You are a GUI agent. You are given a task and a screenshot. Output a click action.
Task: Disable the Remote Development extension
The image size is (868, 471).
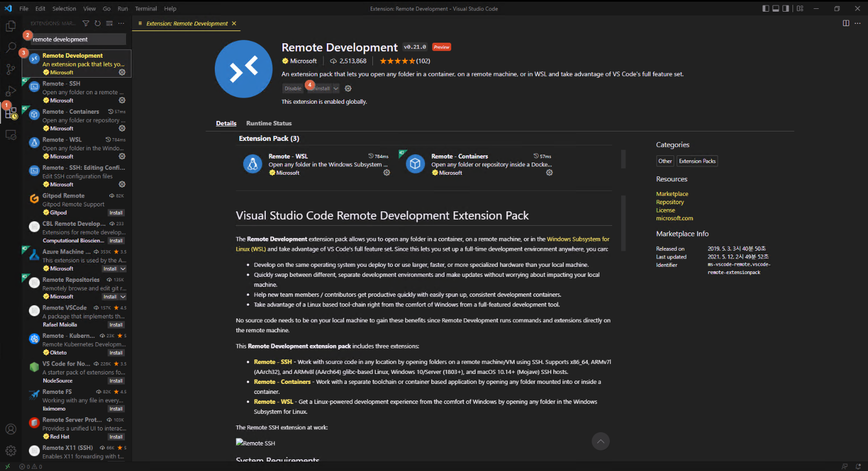[292, 88]
